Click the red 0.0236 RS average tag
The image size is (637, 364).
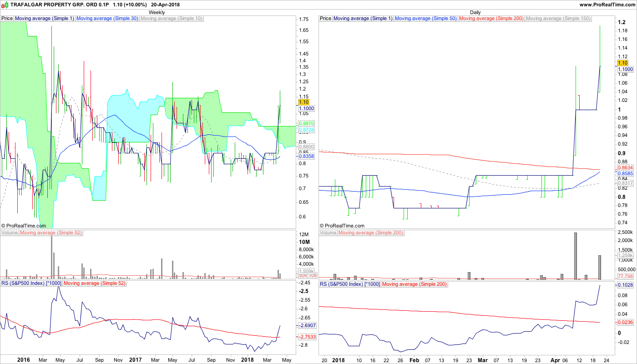pos(625,322)
